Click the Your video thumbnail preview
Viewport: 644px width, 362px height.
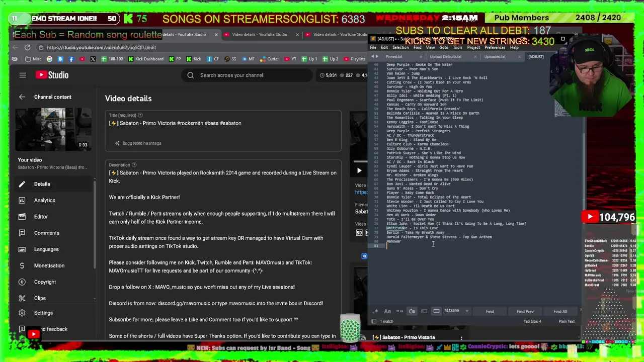[53, 130]
